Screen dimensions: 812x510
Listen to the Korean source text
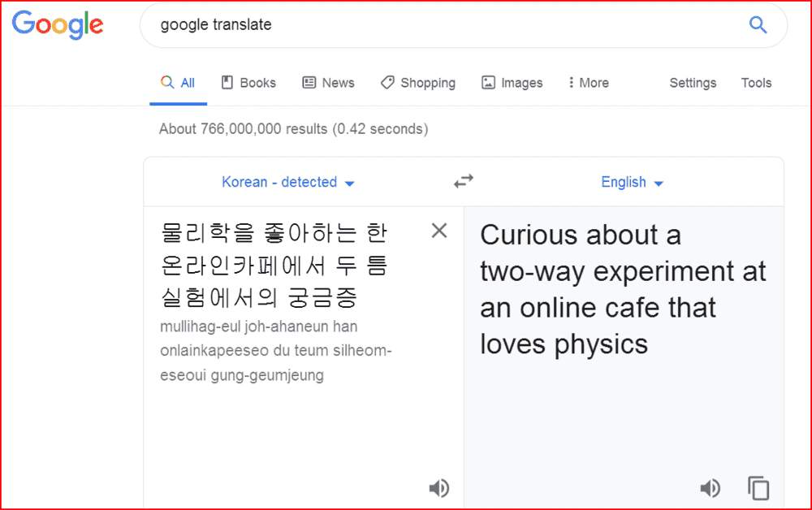[x=438, y=488]
